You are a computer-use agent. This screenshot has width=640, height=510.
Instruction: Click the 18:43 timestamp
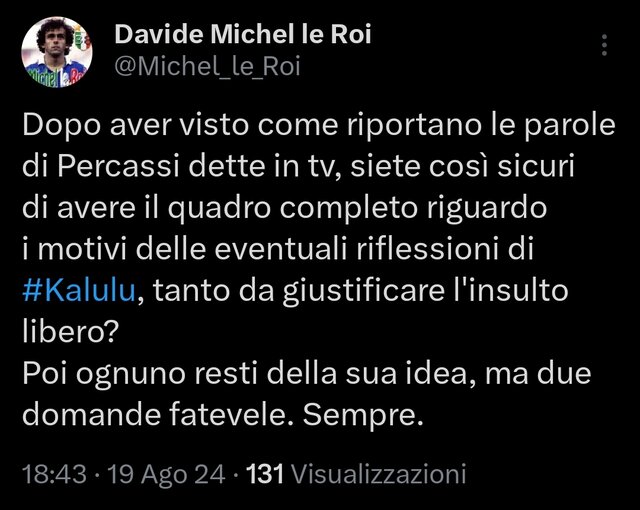[54, 474]
